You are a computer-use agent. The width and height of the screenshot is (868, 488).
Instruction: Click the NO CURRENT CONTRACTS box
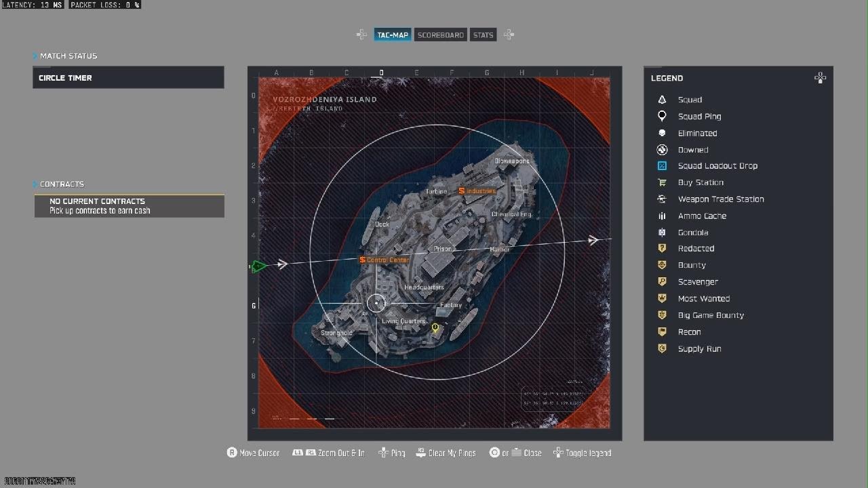(130, 206)
